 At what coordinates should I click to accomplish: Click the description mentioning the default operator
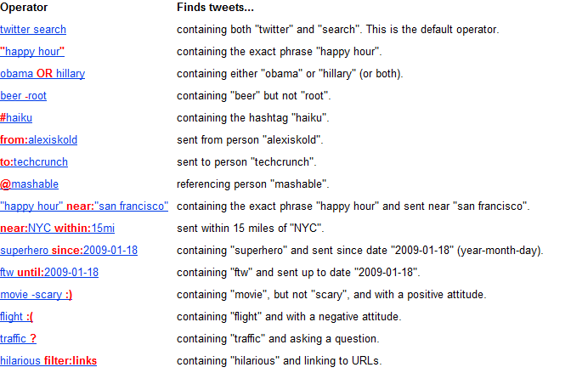(338, 30)
